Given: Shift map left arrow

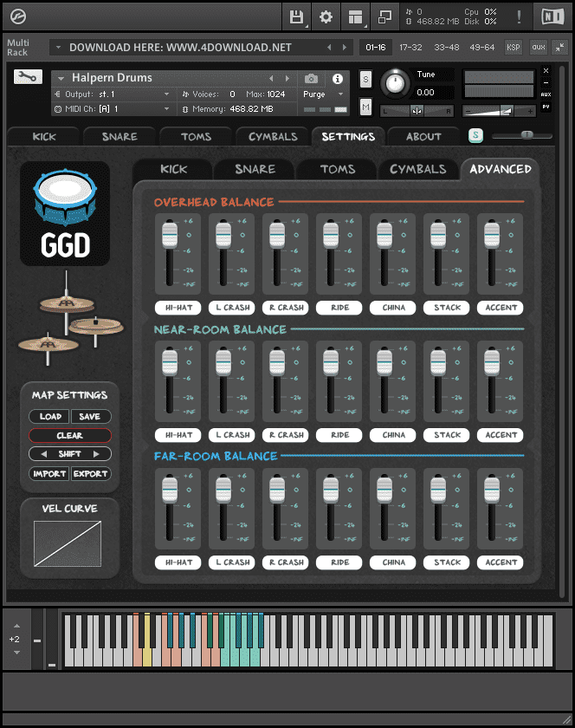Looking at the screenshot, I should [x=44, y=453].
